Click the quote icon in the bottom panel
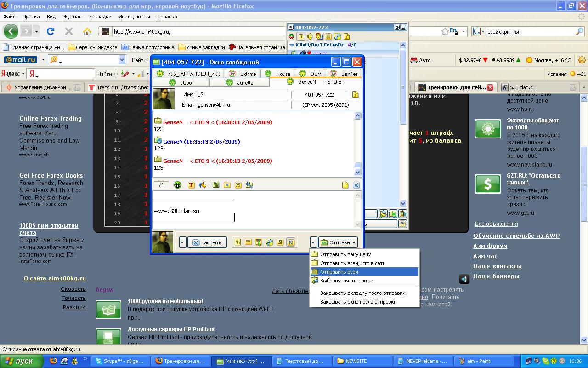588x368 pixels. point(237,242)
